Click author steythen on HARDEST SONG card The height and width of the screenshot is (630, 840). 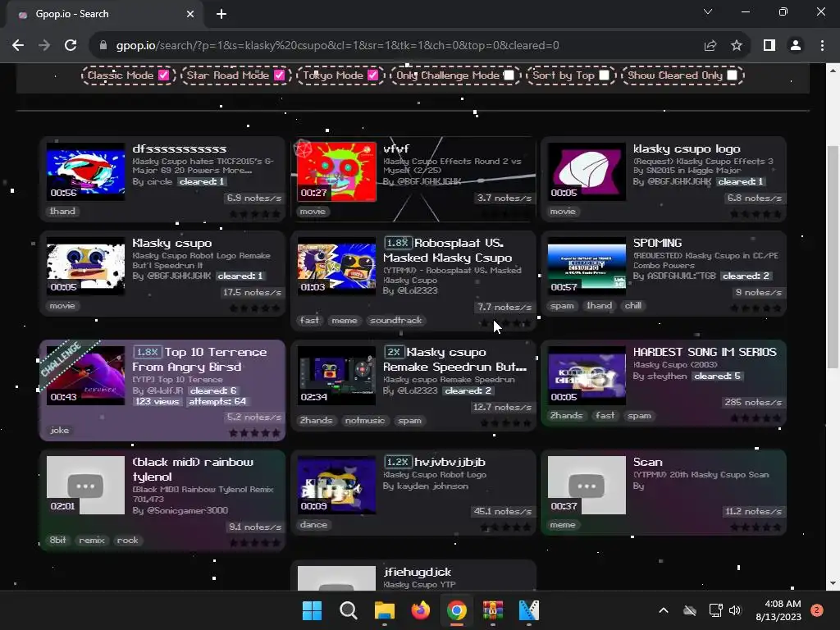click(666, 376)
